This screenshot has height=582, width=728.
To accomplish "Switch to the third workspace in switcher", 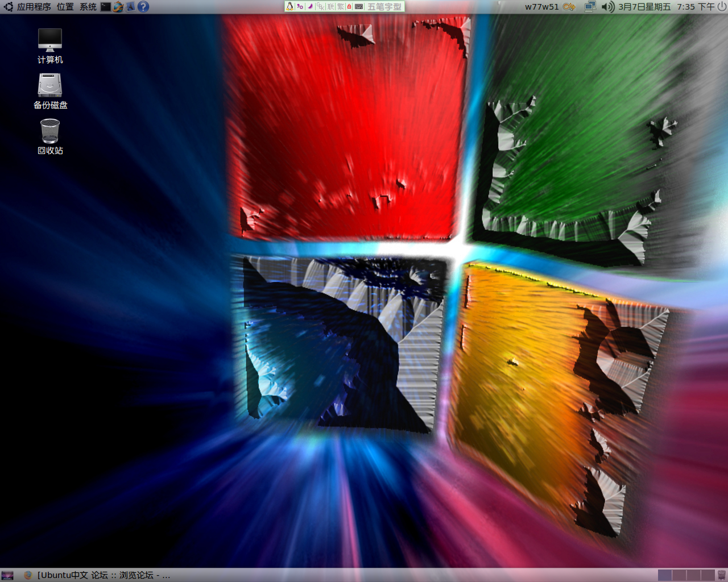I will coord(693,575).
